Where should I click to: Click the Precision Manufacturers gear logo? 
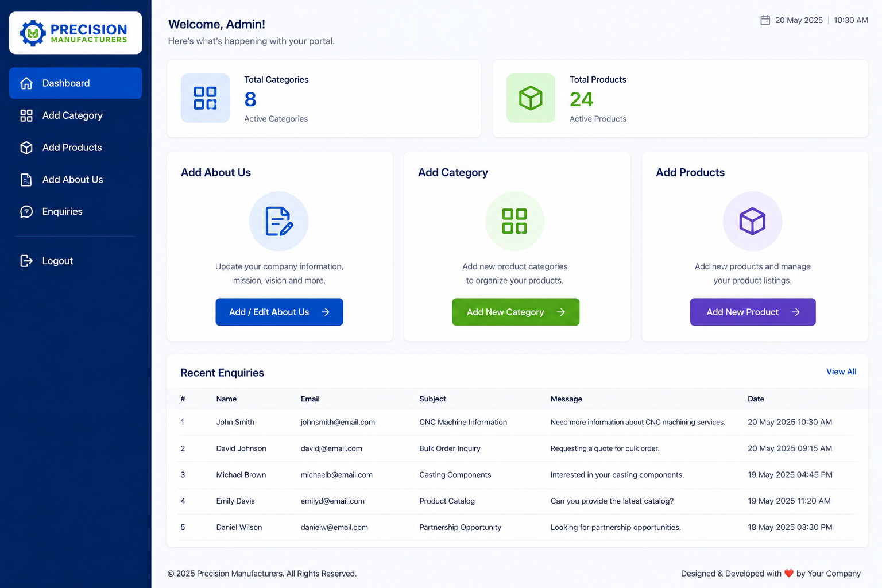[x=33, y=33]
